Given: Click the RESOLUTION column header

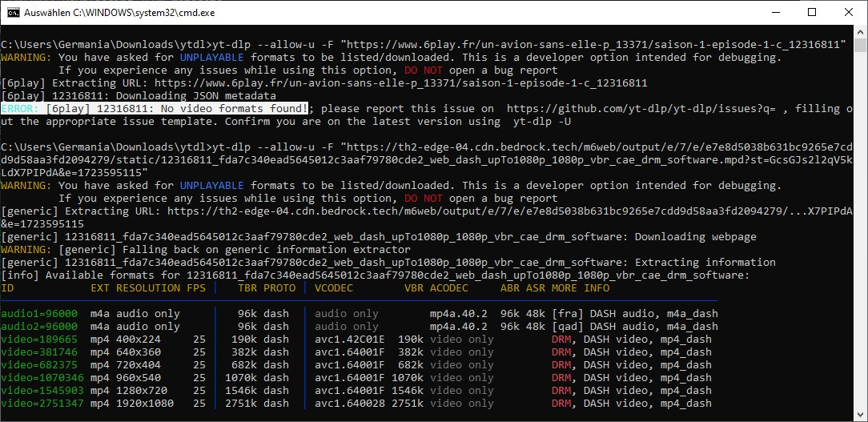Looking at the screenshot, I should 148,288.
